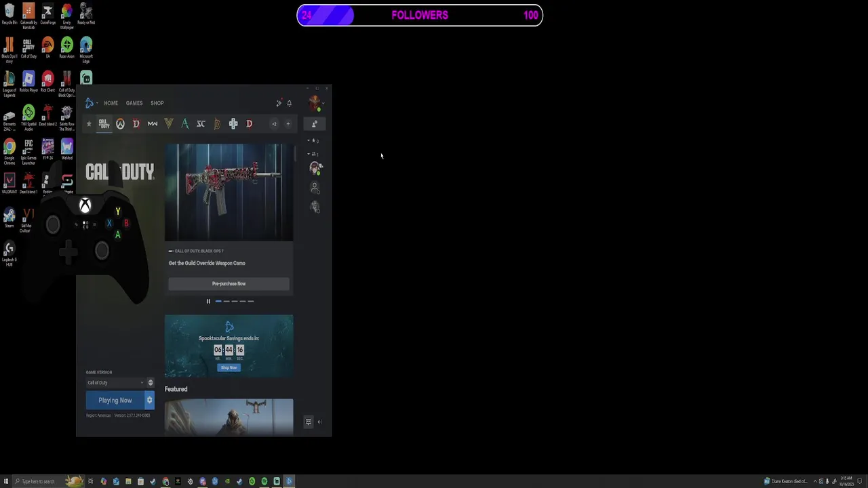The height and width of the screenshot is (488, 868).
Task: Click the Playing Now button
Action: coord(115,401)
